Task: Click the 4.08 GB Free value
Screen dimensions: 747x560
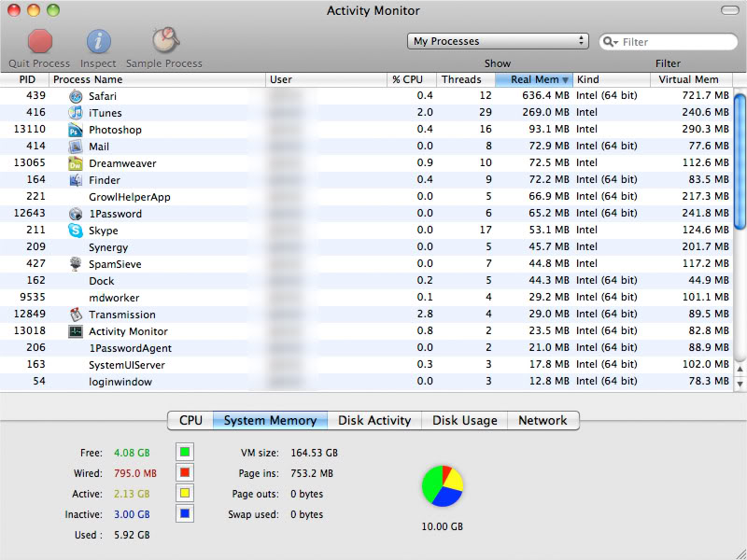Action: coord(132,453)
